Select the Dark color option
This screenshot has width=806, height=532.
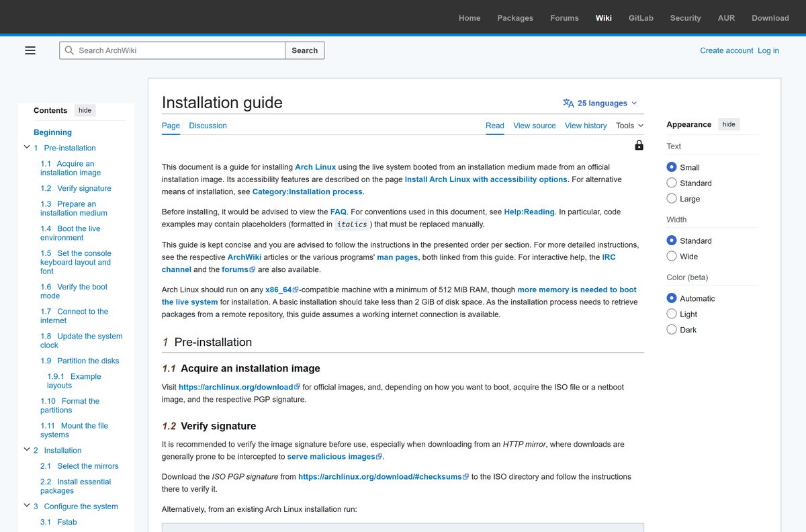(x=672, y=330)
